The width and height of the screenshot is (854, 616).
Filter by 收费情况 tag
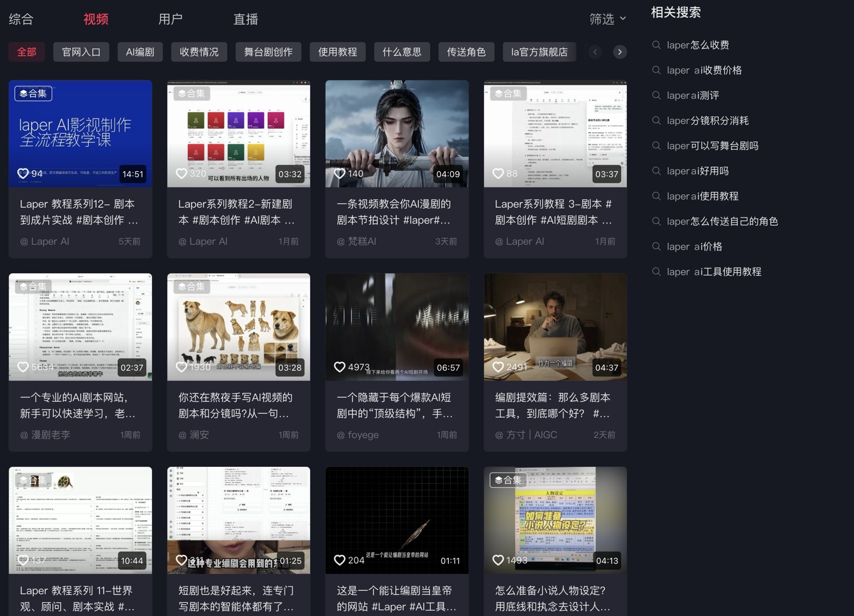(199, 52)
